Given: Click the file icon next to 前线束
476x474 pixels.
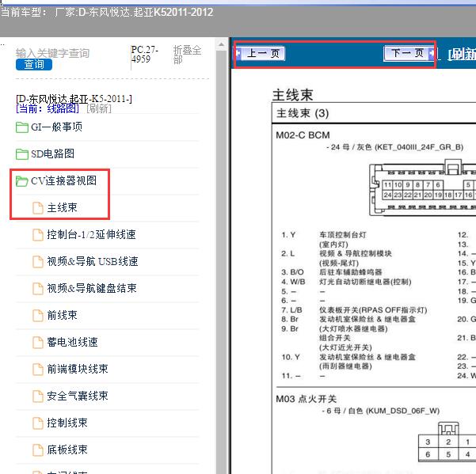Looking at the screenshot, I should (37, 316).
